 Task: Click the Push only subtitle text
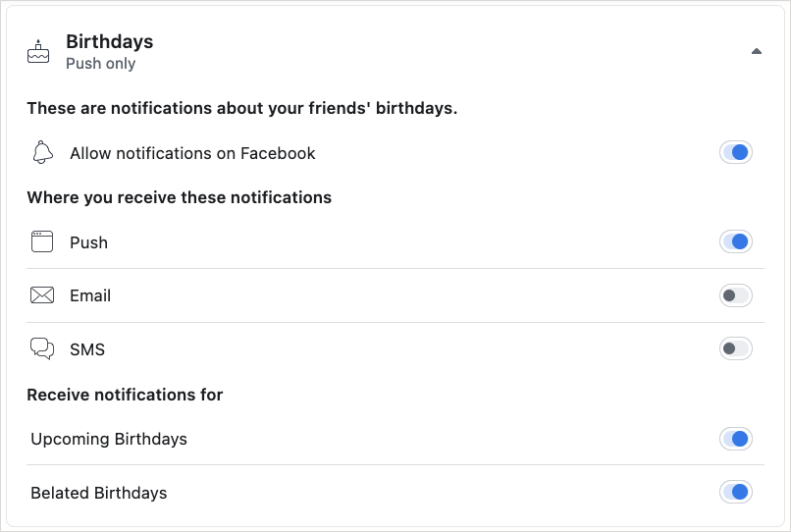[x=100, y=64]
